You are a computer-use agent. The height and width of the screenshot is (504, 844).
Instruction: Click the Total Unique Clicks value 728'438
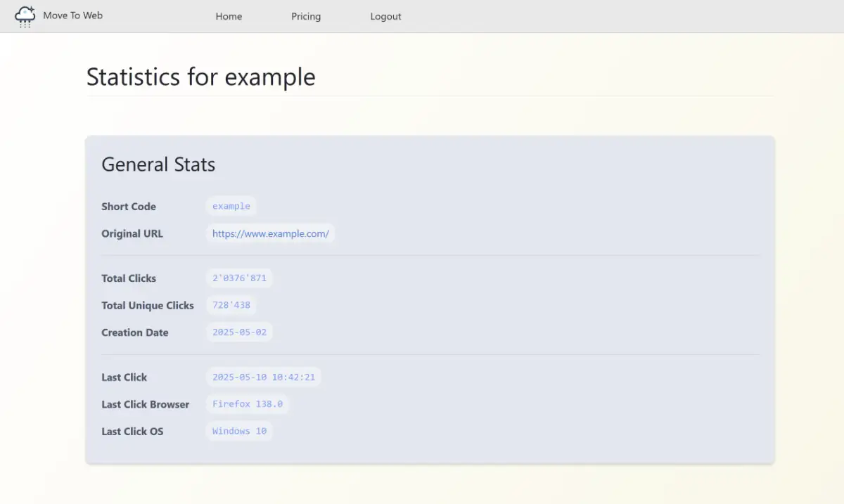click(231, 305)
